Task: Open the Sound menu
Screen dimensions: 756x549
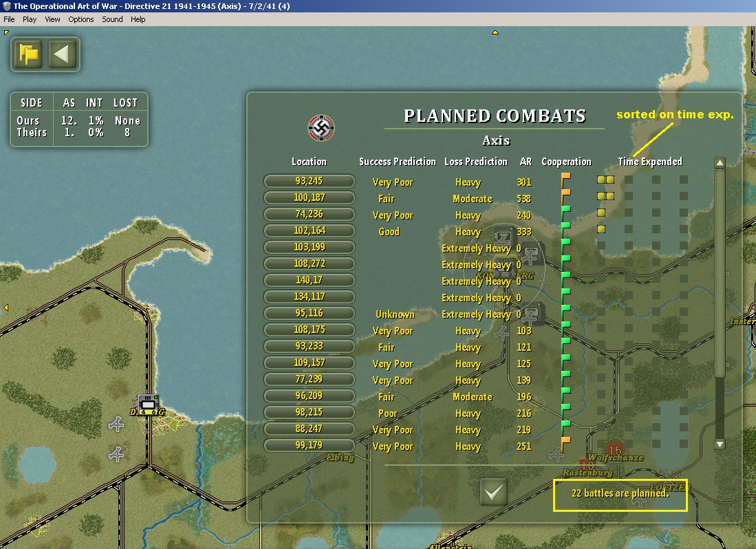Action: click(112, 19)
